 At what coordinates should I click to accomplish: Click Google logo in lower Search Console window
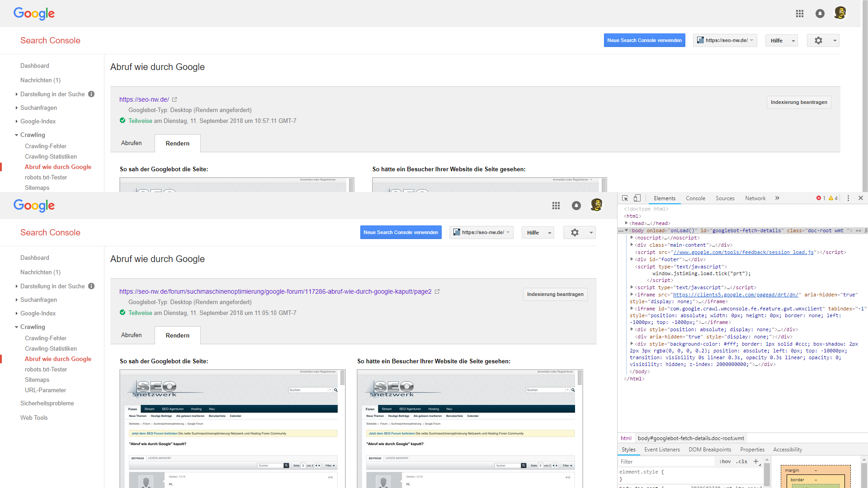click(34, 206)
